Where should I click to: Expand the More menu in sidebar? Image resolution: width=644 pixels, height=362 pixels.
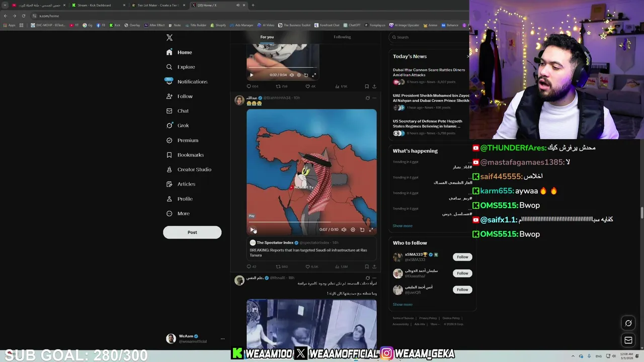[x=178, y=213]
